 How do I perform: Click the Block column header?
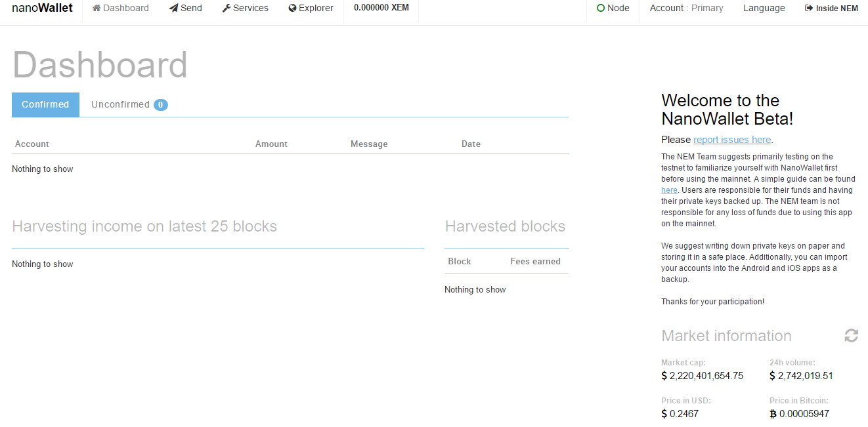pyautogui.click(x=460, y=262)
